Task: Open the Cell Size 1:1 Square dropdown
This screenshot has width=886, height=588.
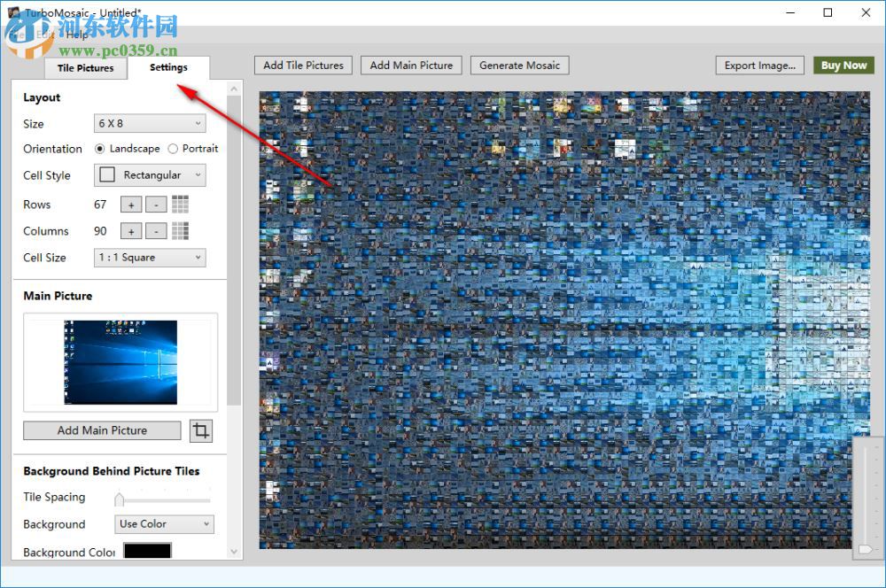Action: click(150, 258)
